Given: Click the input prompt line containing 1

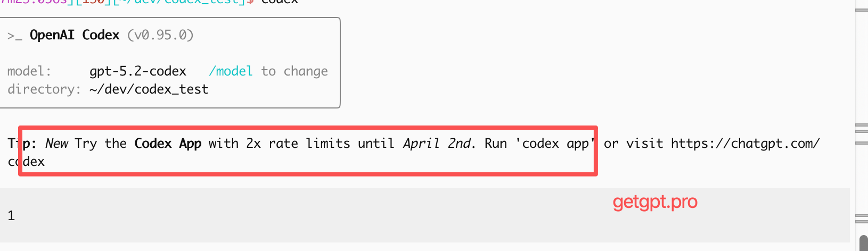Looking at the screenshot, I should click(x=11, y=215).
